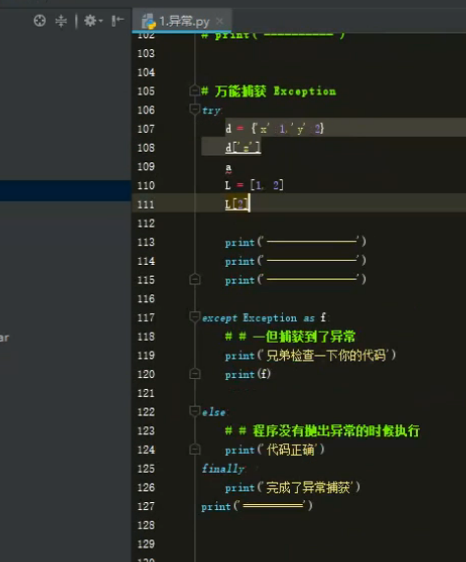Select the 1.异常.py editor tab

[182, 21]
